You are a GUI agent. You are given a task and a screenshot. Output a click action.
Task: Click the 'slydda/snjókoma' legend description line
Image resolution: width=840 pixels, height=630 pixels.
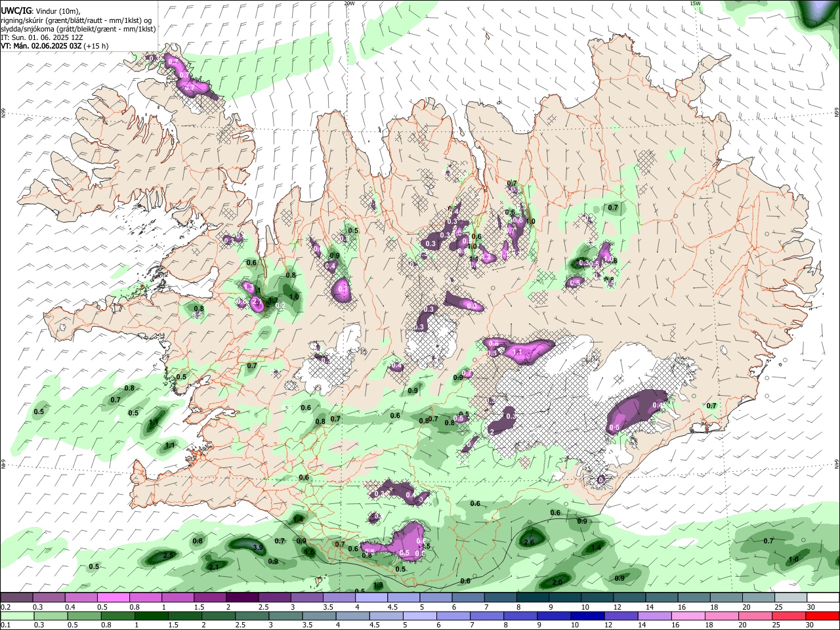point(78,29)
